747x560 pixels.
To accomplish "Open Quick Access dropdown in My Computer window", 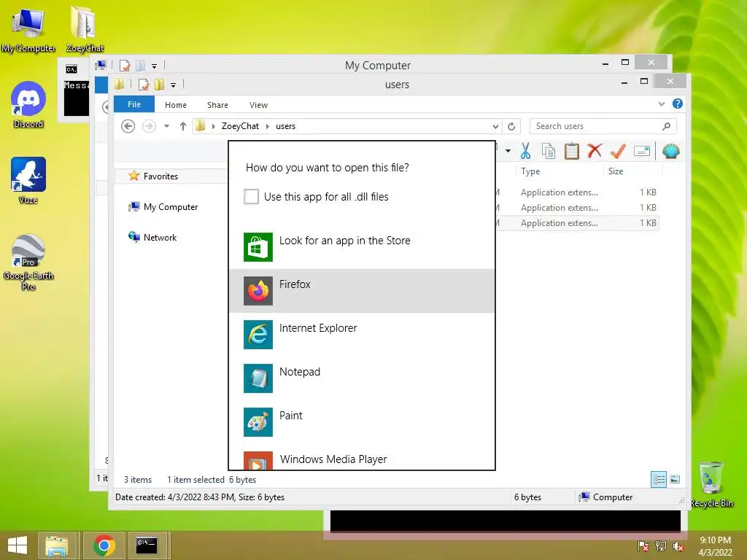I will [x=155, y=66].
